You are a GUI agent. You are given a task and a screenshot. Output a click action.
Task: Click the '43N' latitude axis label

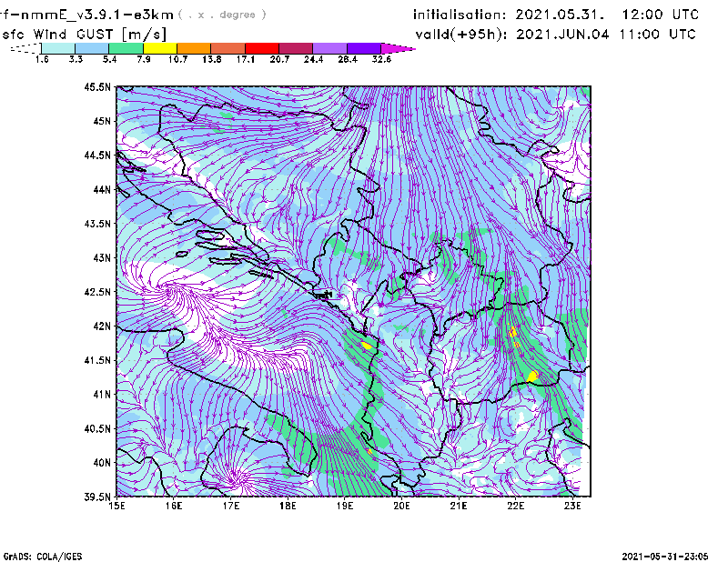(x=102, y=257)
